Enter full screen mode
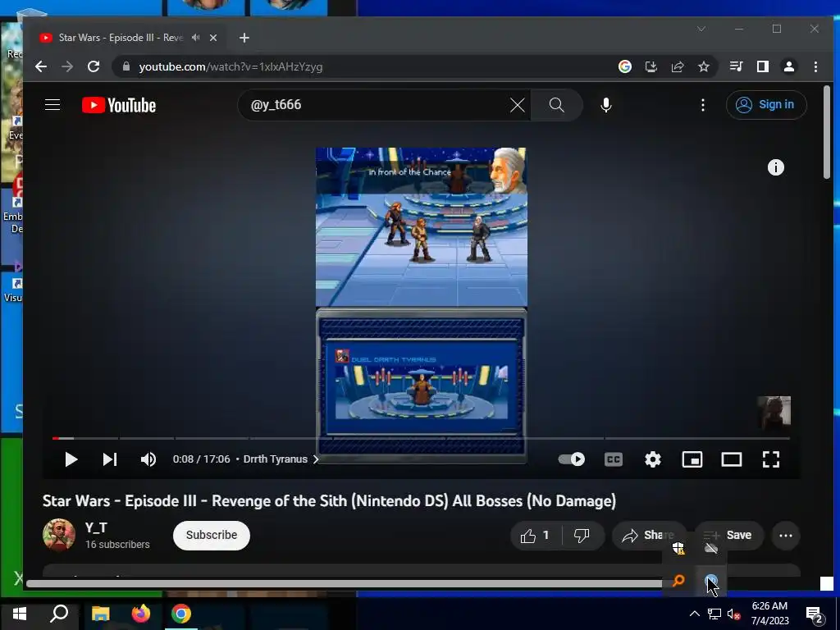840x630 pixels. [771, 459]
